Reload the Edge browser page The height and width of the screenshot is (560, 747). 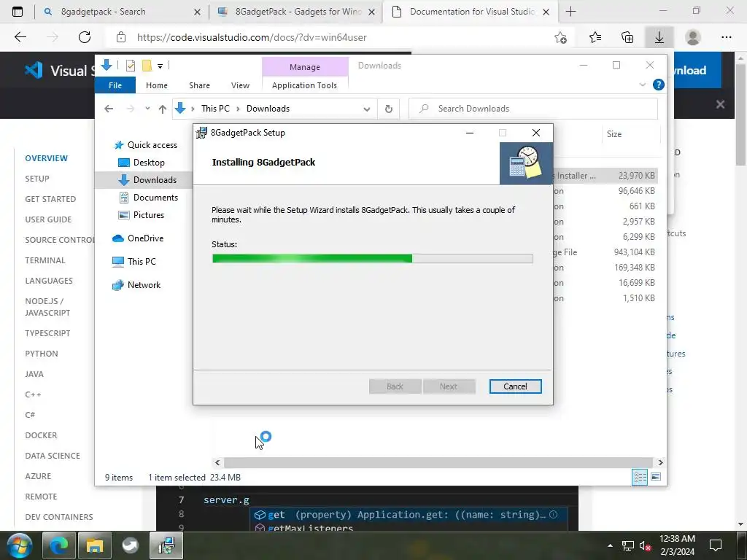coord(85,37)
